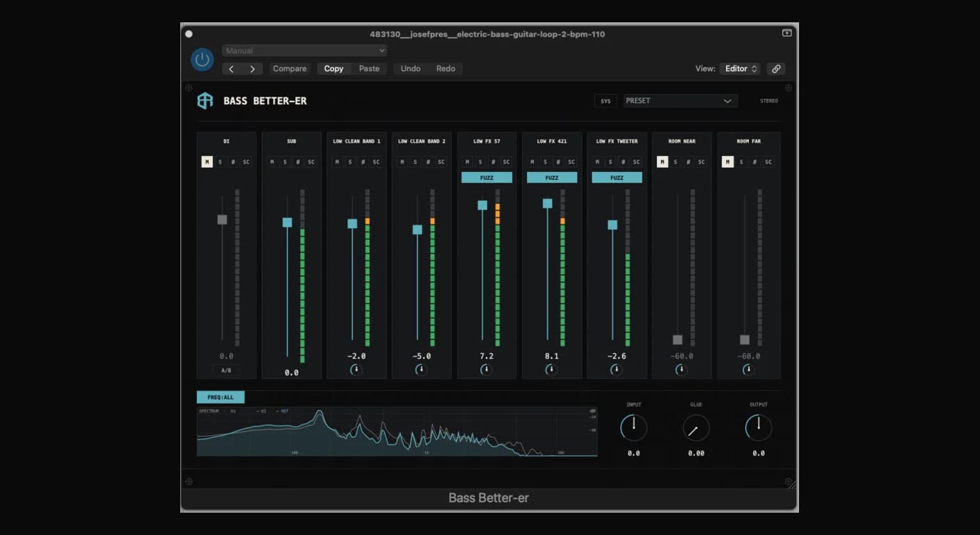Open the Manual preset dropdown
Image resolution: width=980 pixels, height=535 pixels.
pyautogui.click(x=305, y=51)
